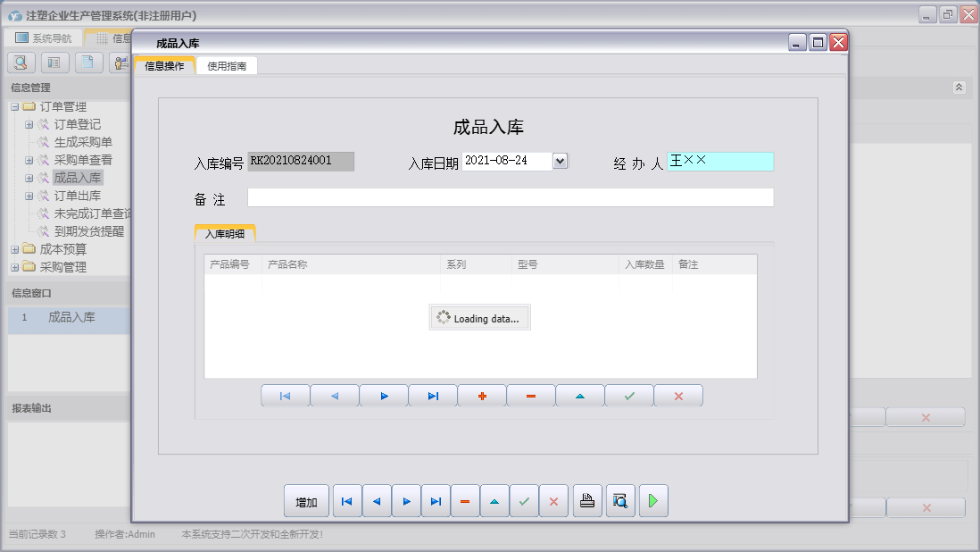The width and height of the screenshot is (980, 552).
Task: Open the print preview icon
Action: [x=620, y=500]
